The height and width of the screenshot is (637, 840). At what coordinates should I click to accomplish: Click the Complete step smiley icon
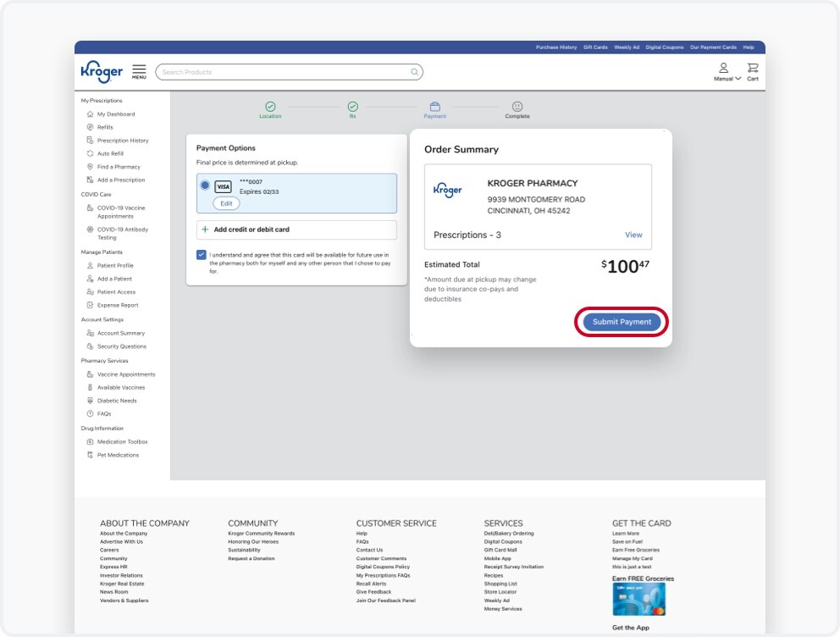pyautogui.click(x=517, y=107)
